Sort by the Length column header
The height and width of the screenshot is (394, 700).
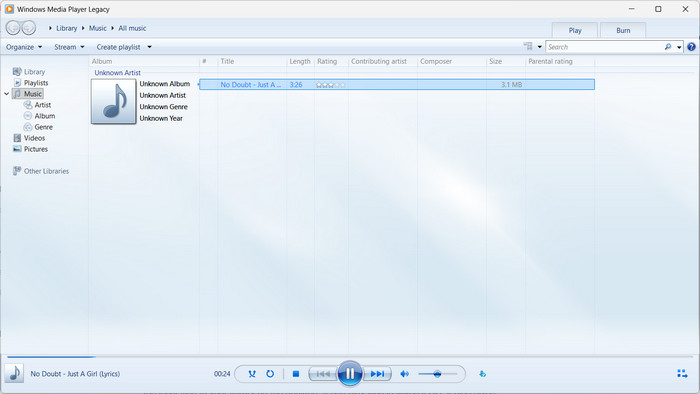[300, 61]
